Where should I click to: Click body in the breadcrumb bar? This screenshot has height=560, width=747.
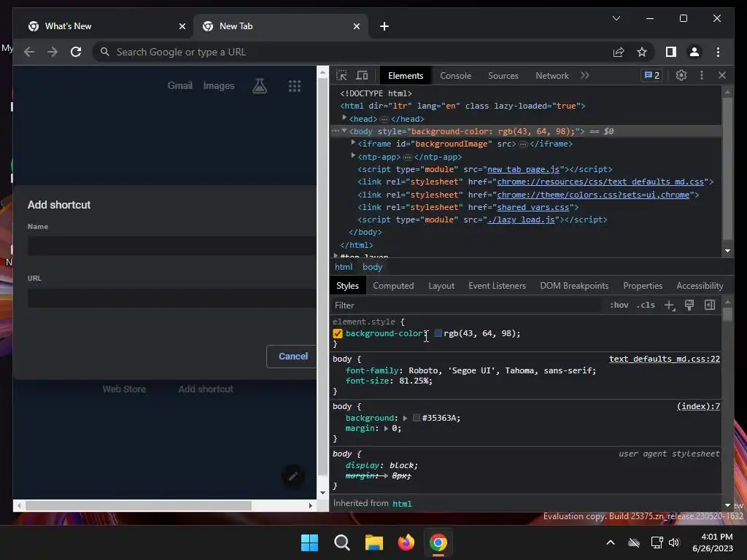click(372, 267)
